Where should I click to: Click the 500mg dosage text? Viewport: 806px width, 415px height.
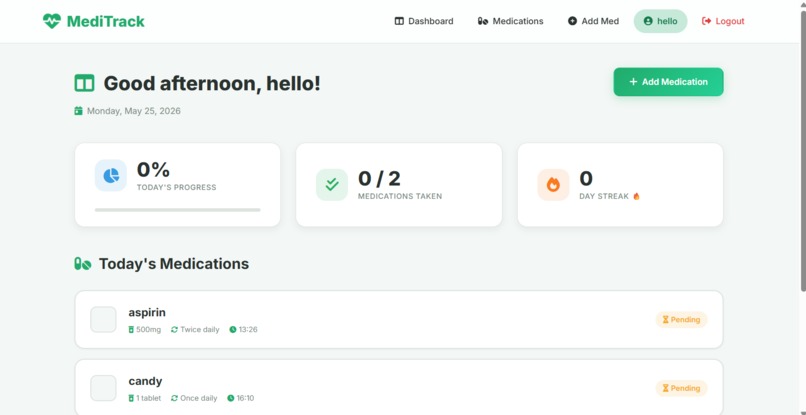[x=149, y=330]
